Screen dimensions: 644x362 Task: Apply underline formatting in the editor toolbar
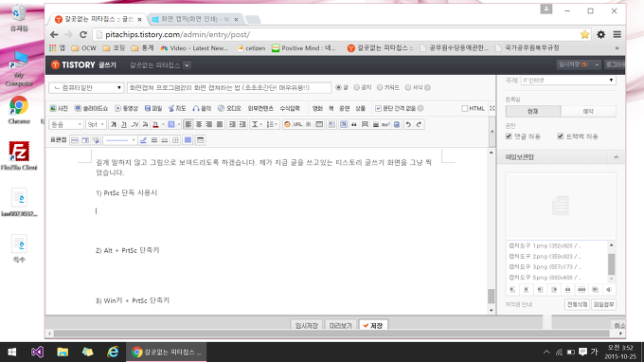coord(124,124)
